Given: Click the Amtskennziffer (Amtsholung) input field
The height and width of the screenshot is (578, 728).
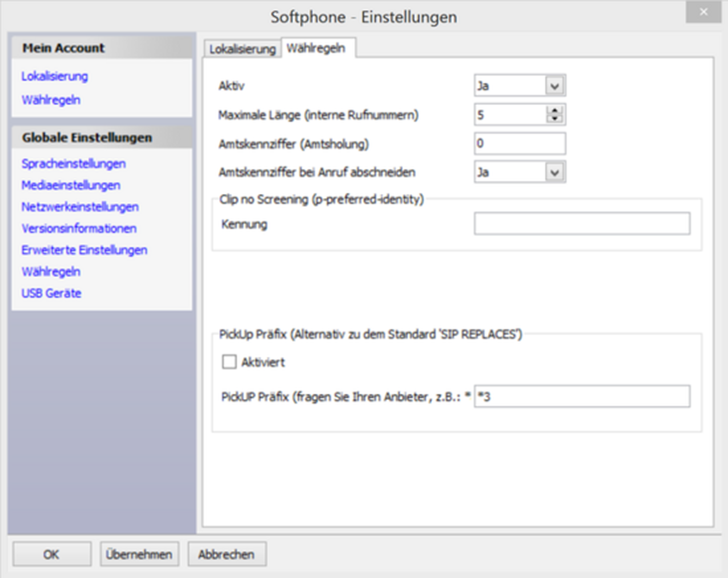Looking at the screenshot, I should coord(520,143).
